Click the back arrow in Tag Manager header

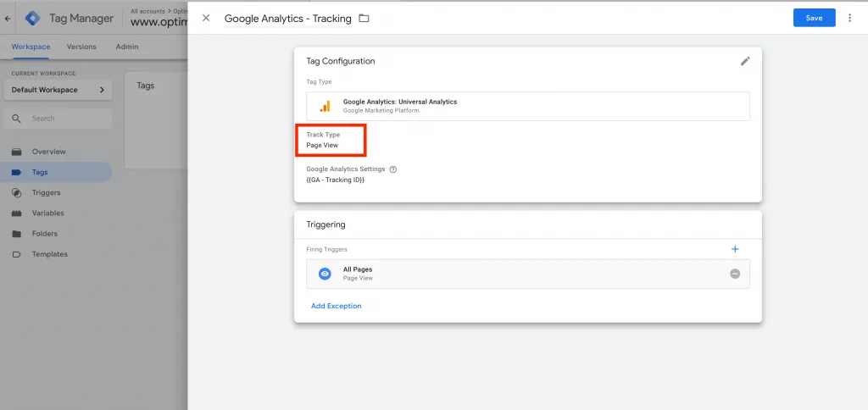click(x=8, y=19)
